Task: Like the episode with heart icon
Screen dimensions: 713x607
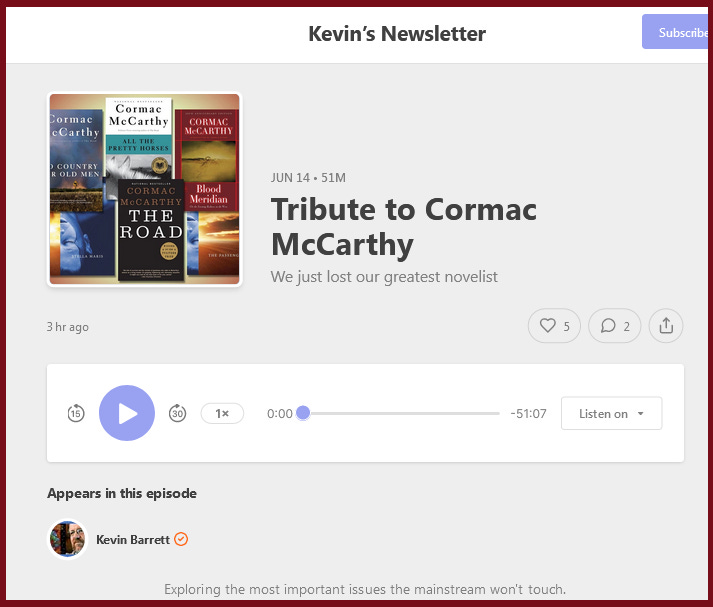Action: pos(554,326)
